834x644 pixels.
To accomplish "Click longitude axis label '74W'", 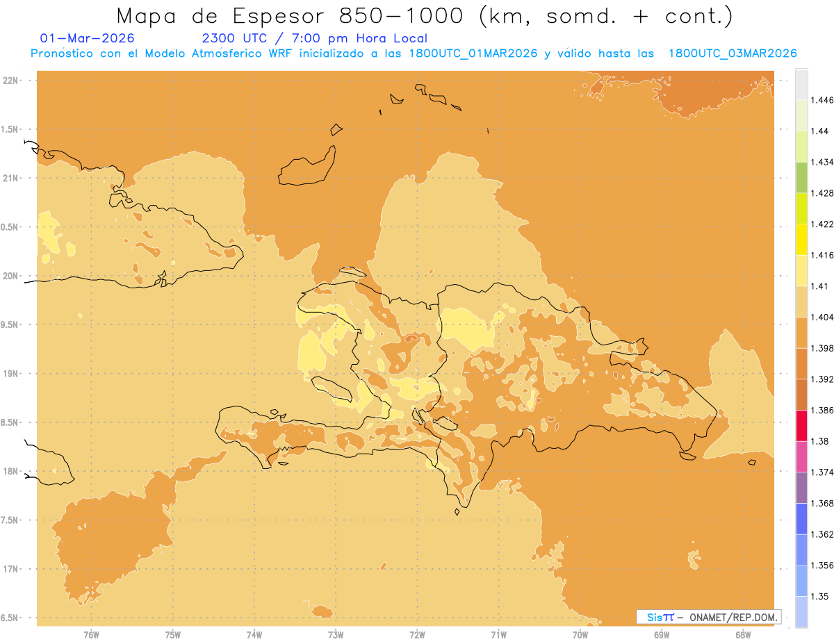I will pos(254,634).
